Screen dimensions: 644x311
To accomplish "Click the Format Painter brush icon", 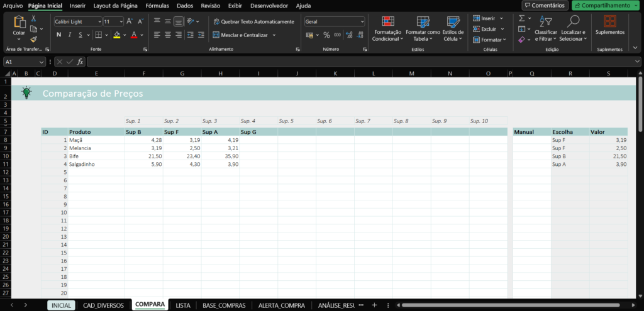I will 33,39.
